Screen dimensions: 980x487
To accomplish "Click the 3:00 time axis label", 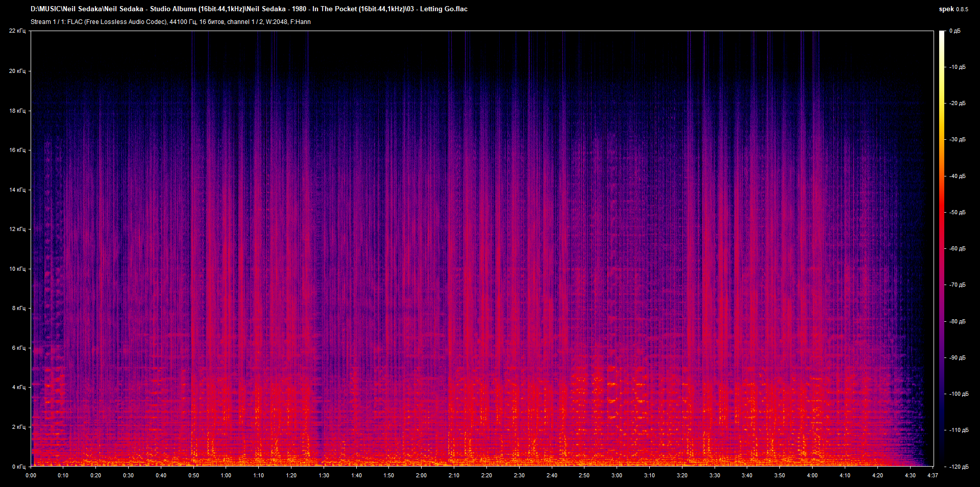I will pos(617,475).
